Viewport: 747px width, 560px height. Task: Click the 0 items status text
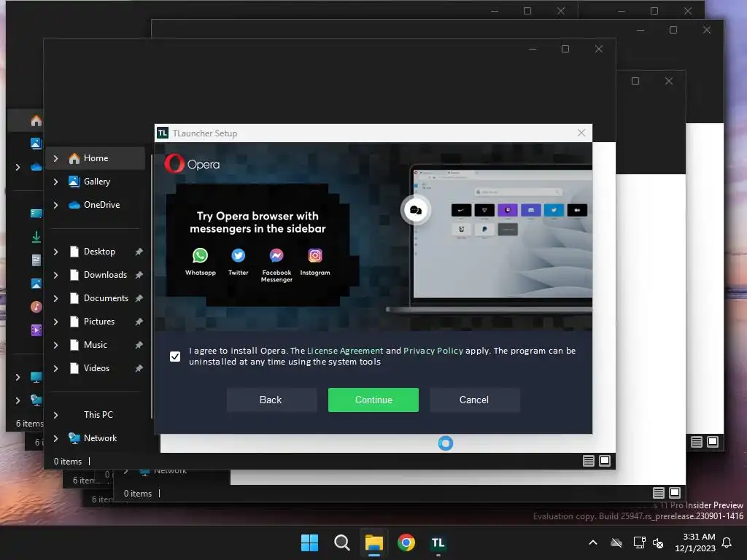point(68,462)
